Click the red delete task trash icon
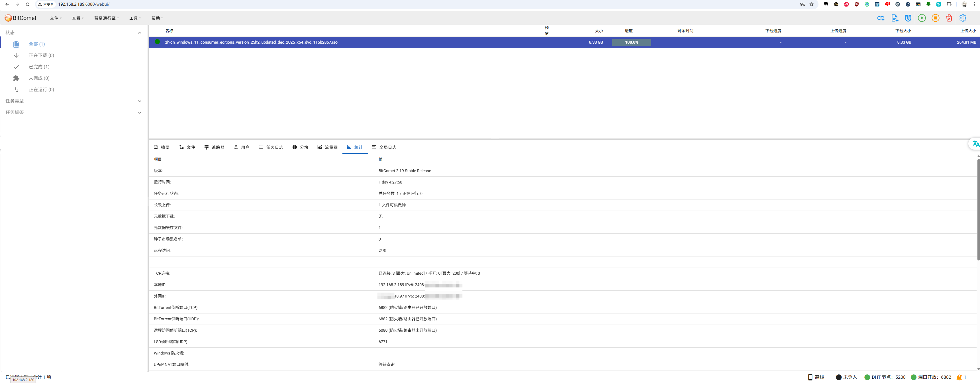This screenshot has width=980, height=383. click(x=949, y=18)
